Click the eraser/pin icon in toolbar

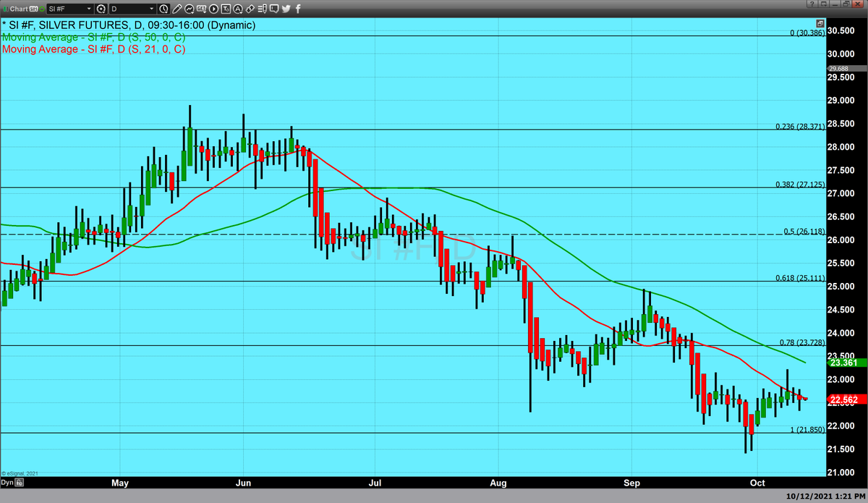(250, 9)
